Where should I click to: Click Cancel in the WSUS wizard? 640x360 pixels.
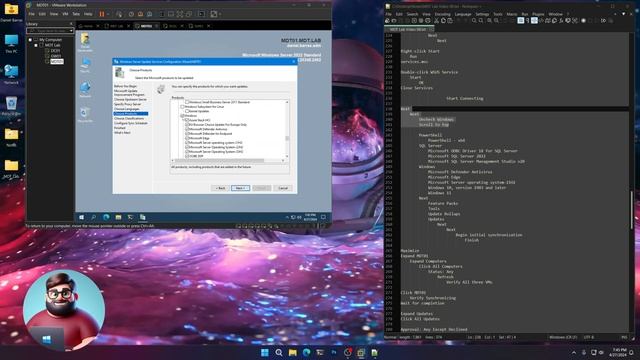(x=283, y=188)
